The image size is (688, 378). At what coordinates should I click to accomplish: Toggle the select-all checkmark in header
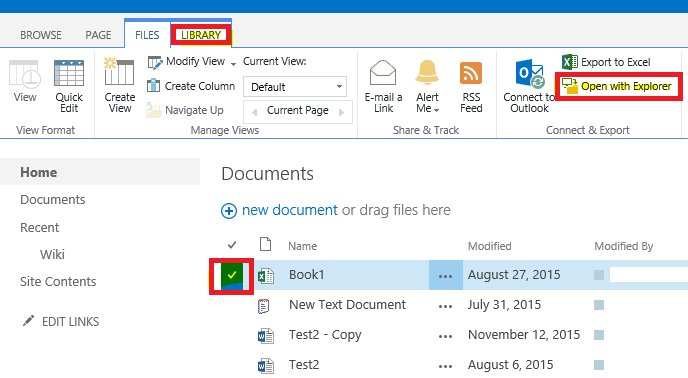(232, 245)
